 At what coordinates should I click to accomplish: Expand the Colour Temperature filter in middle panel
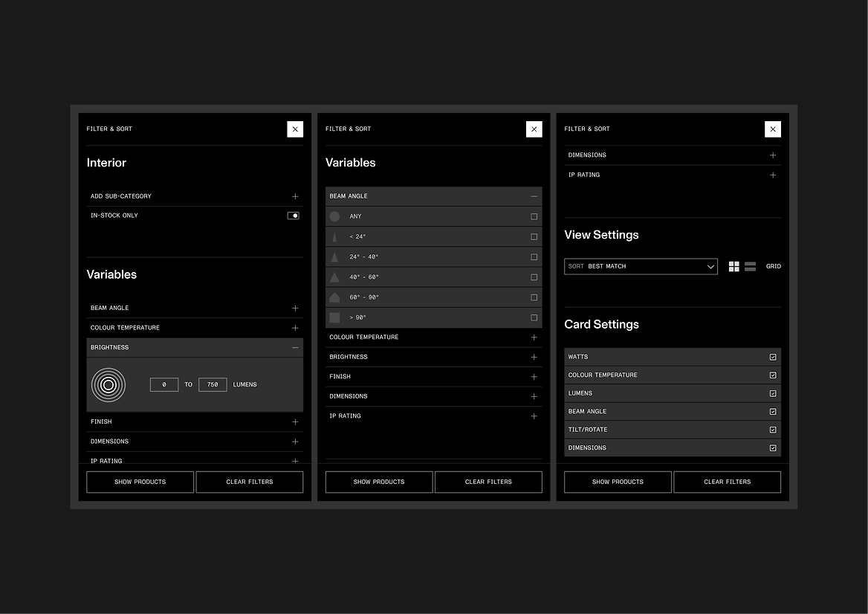tap(534, 337)
